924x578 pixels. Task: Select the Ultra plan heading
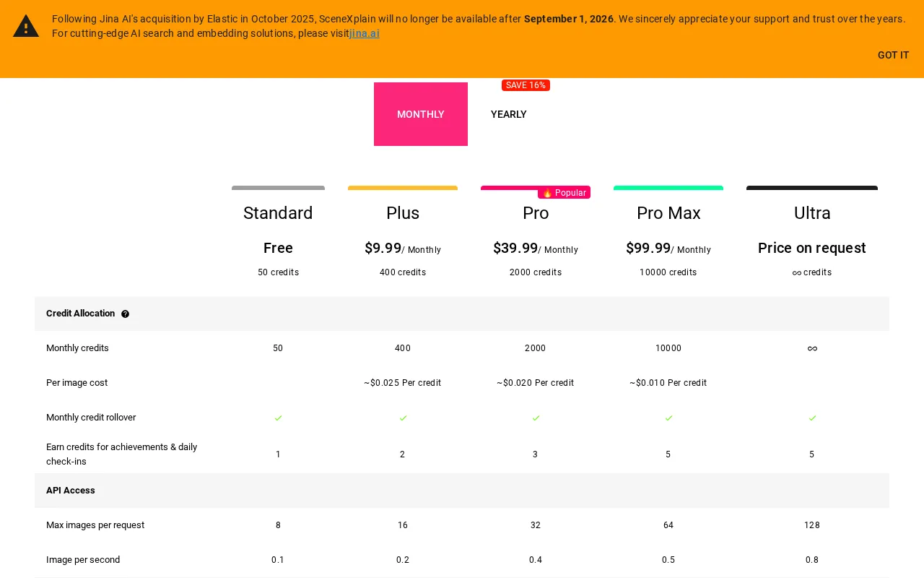pos(812,213)
